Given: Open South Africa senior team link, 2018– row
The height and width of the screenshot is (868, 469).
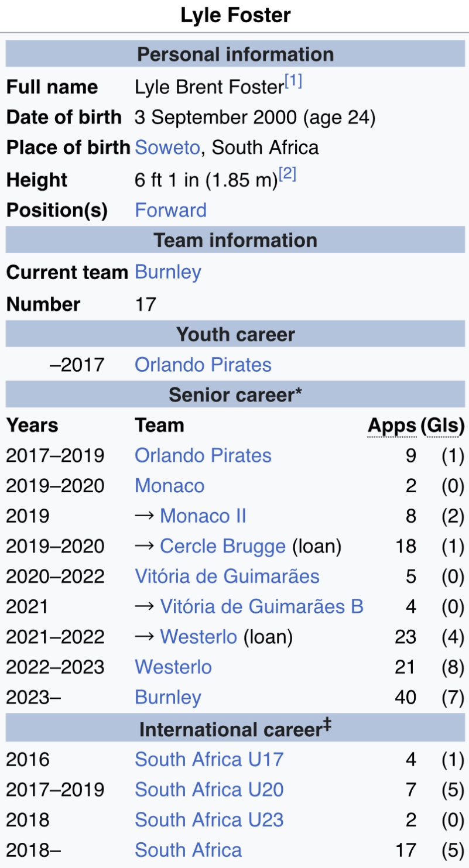Looking at the screenshot, I should click(x=188, y=850).
